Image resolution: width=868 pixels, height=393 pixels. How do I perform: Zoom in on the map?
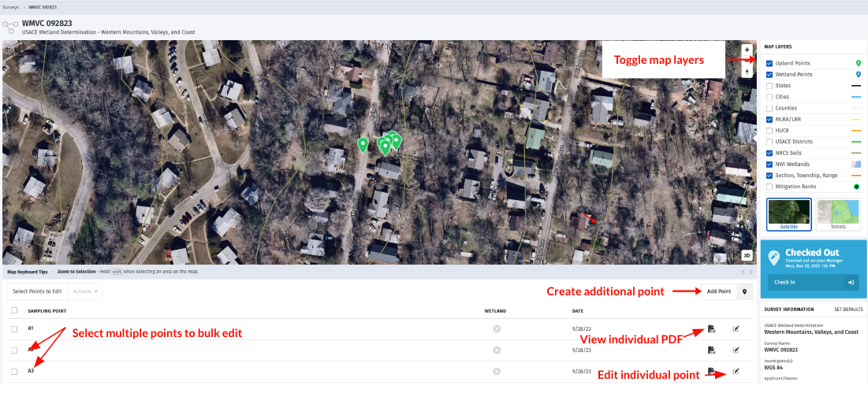point(747,50)
